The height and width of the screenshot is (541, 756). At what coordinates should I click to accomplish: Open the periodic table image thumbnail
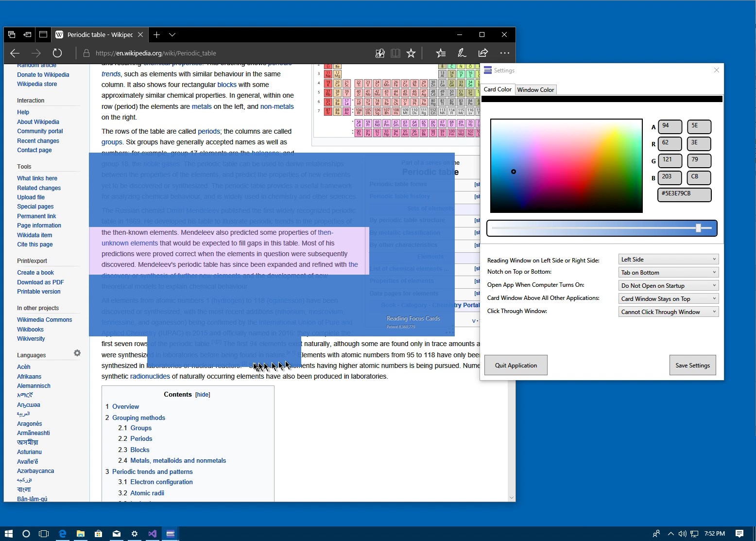[x=397, y=101]
